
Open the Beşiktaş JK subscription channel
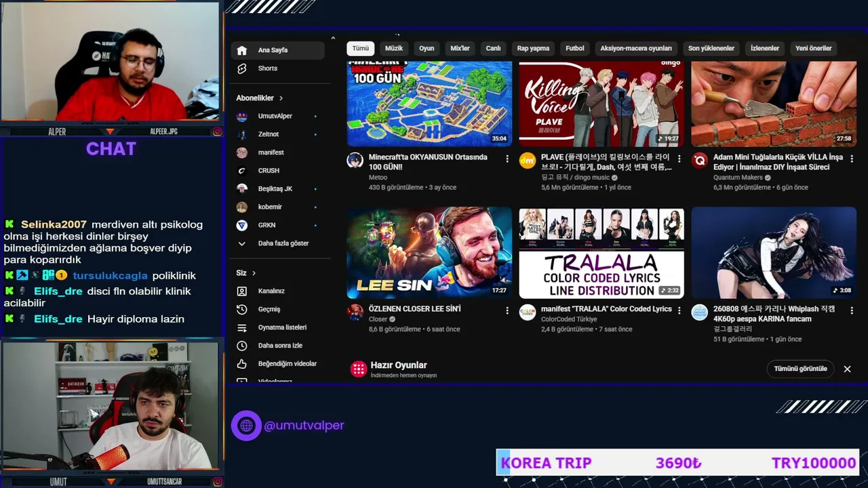point(278,188)
